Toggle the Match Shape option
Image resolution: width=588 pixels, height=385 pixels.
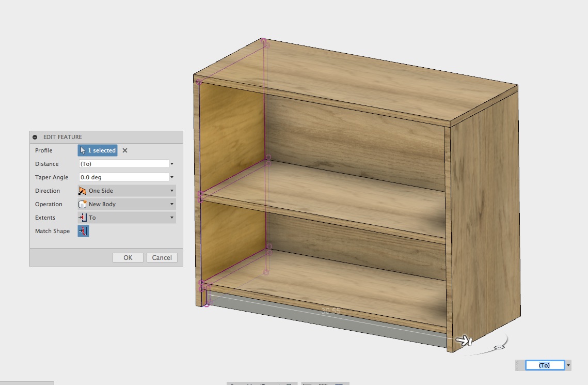pyautogui.click(x=83, y=231)
